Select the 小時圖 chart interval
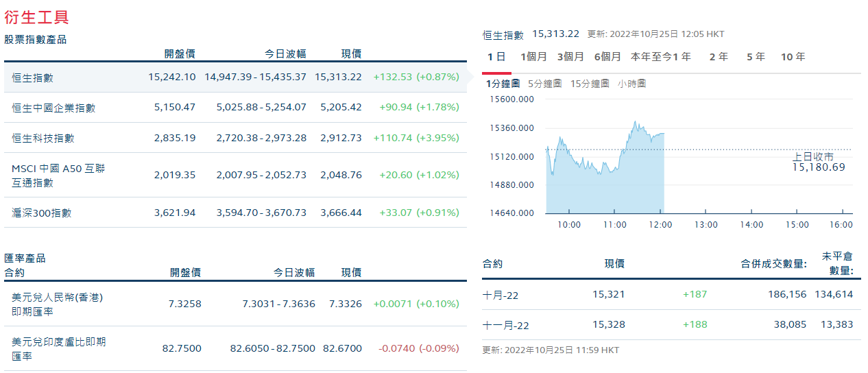The image size is (868, 373). point(631,84)
